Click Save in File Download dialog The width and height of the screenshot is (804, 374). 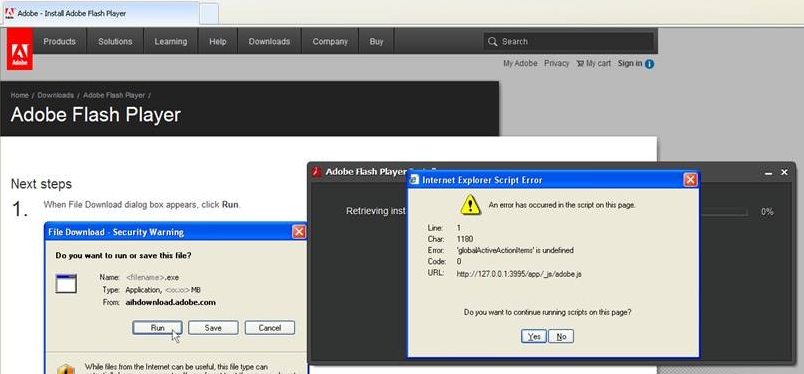pyautogui.click(x=213, y=328)
